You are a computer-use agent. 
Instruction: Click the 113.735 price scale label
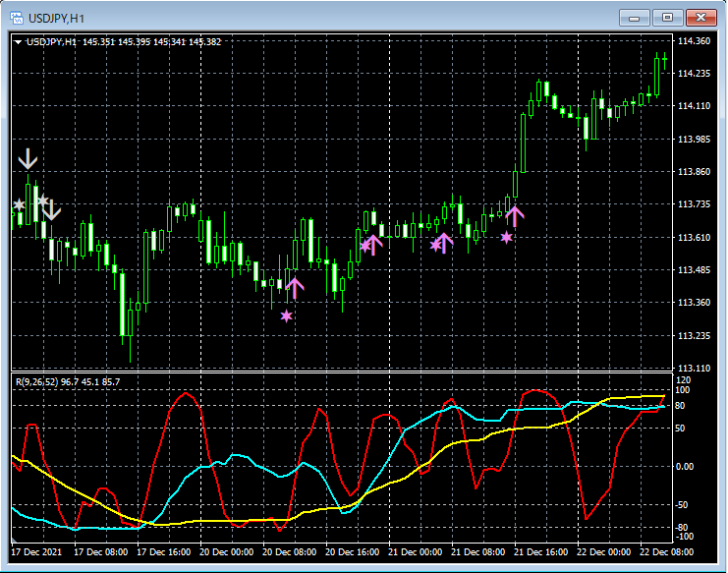(695, 204)
